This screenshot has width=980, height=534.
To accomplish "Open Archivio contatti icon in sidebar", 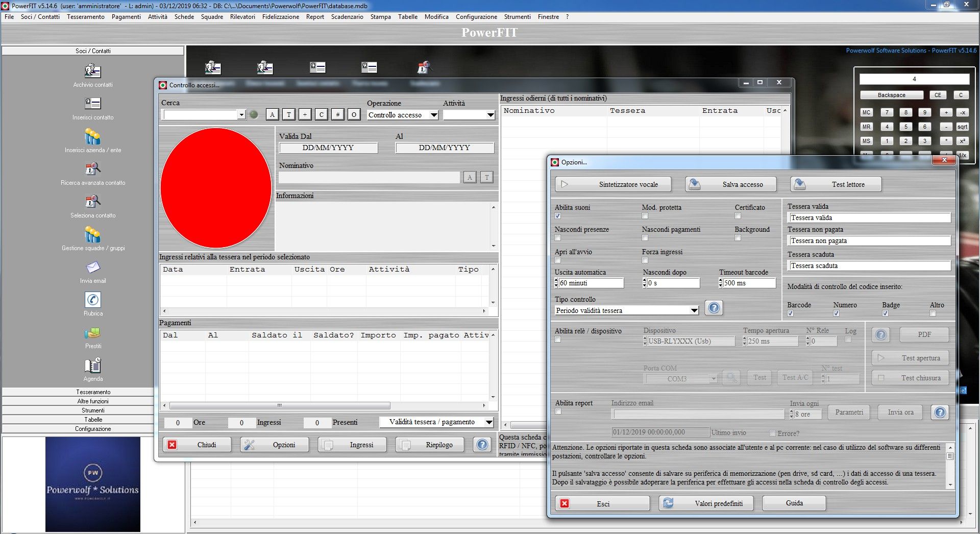I will (x=92, y=70).
